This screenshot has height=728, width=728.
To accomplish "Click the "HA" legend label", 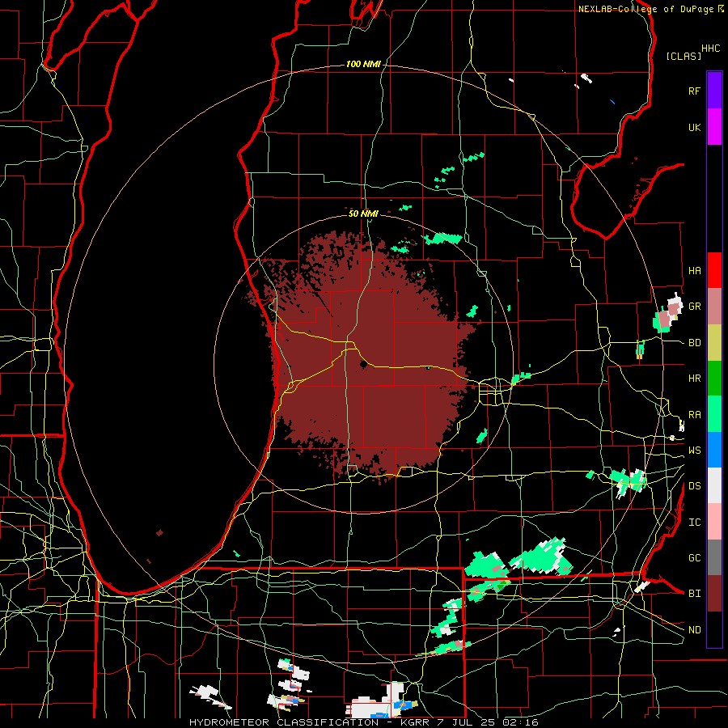I will point(694,270).
